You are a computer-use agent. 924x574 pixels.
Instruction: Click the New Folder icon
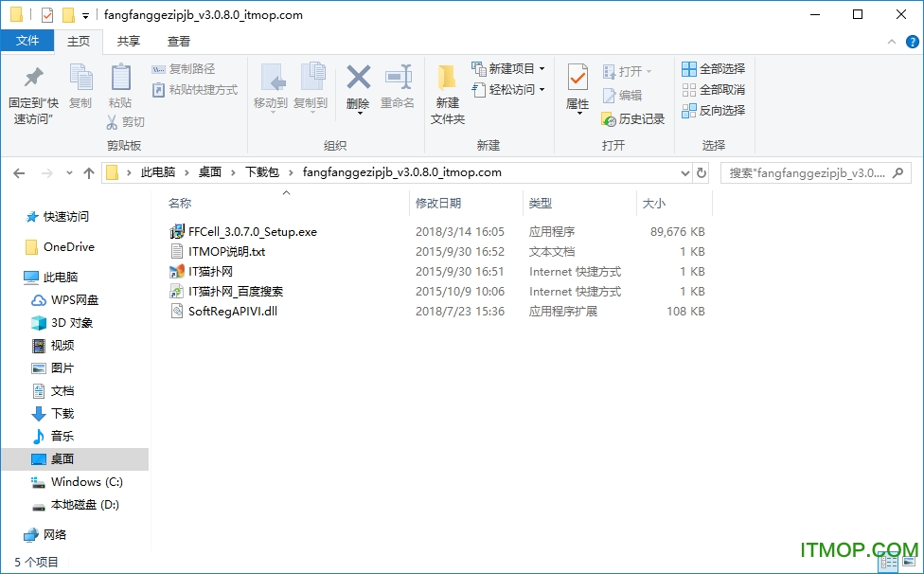[x=448, y=79]
